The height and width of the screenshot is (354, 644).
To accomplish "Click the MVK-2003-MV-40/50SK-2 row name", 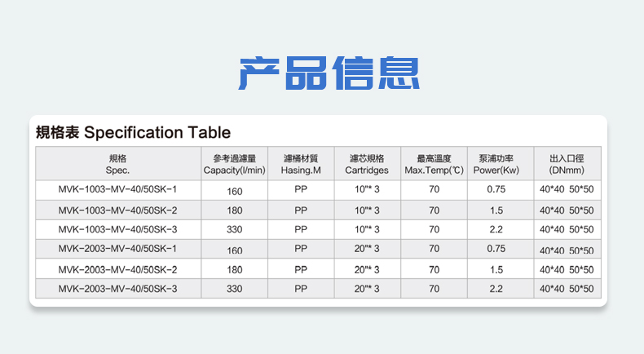I will click(x=117, y=269).
